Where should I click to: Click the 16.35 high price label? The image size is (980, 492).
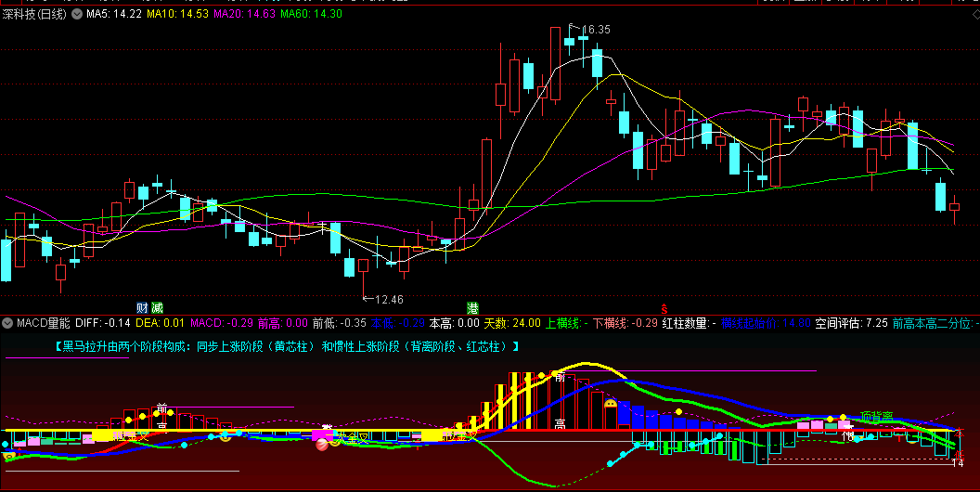point(596,30)
